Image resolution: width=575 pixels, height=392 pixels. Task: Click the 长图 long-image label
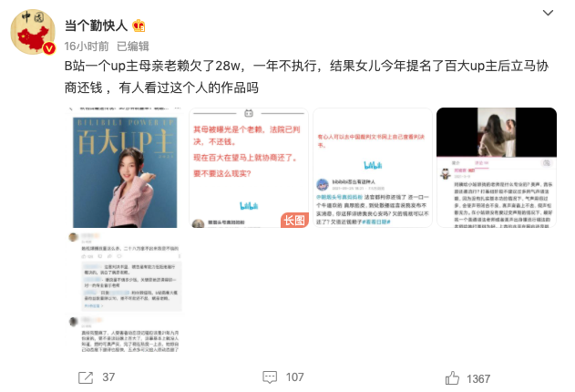pyautogui.click(x=294, y=221)
